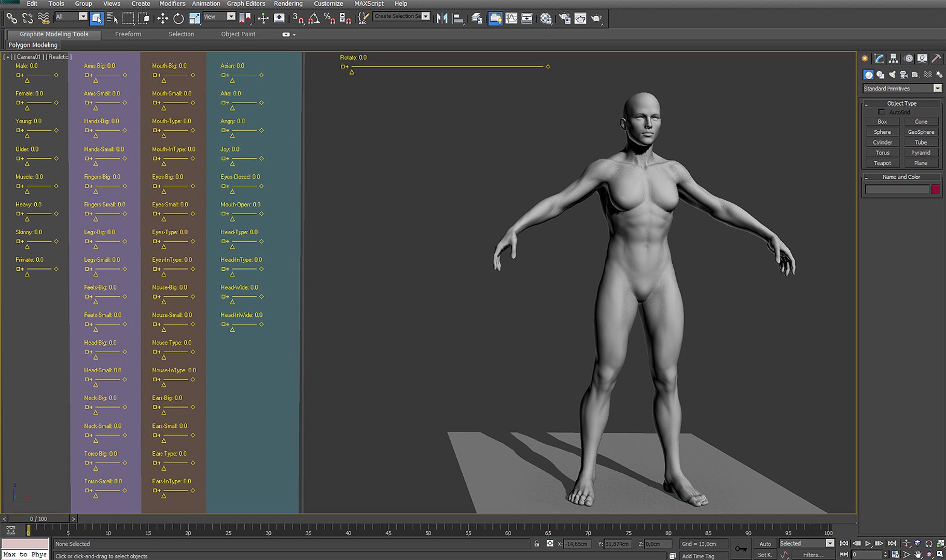Switch to Hierarchy panel tab

pyautogui.click(x=893, y=59)
